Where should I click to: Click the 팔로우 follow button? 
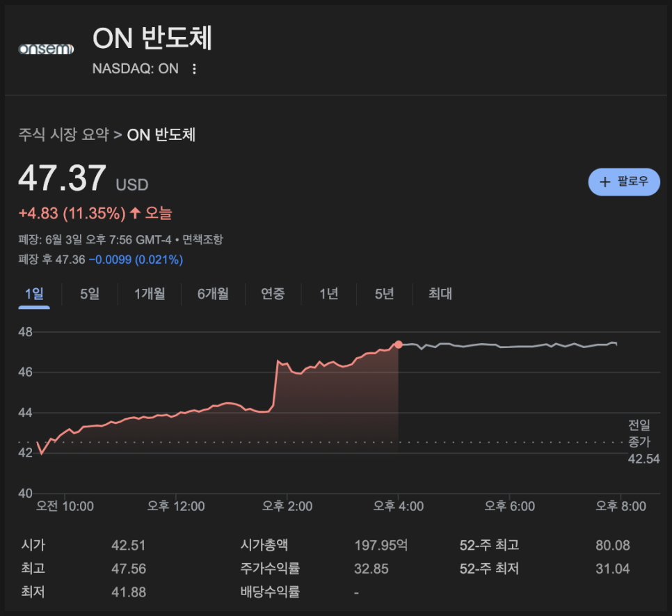[x=624, y=182]
